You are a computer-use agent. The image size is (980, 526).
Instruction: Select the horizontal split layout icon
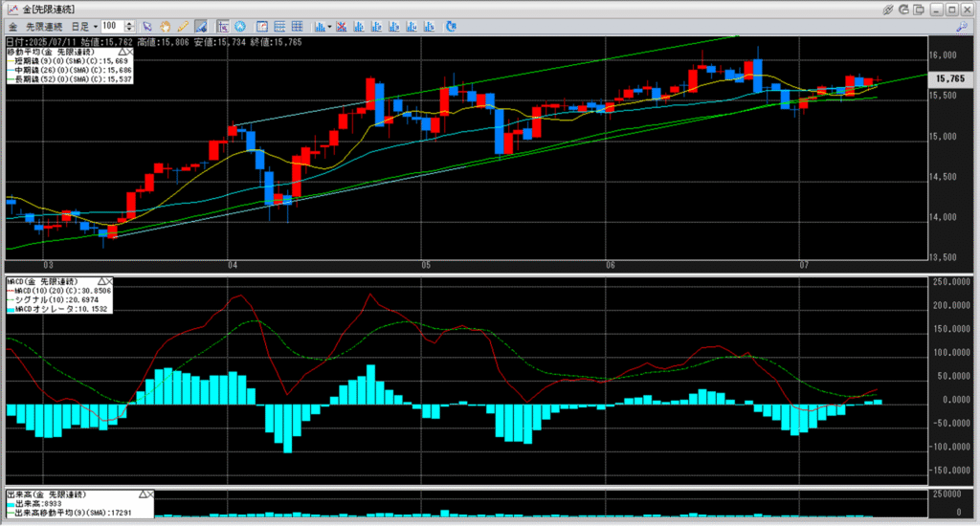tap(279, 26)
